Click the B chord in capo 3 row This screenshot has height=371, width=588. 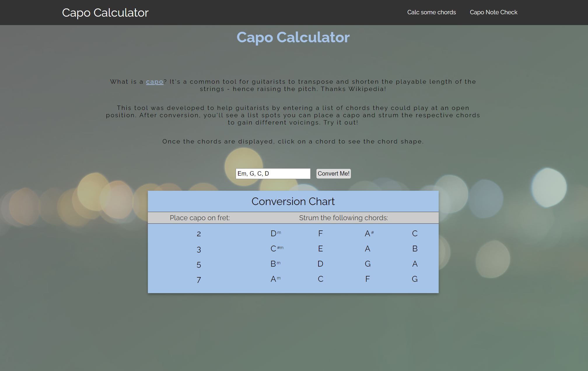pos(414,249)
